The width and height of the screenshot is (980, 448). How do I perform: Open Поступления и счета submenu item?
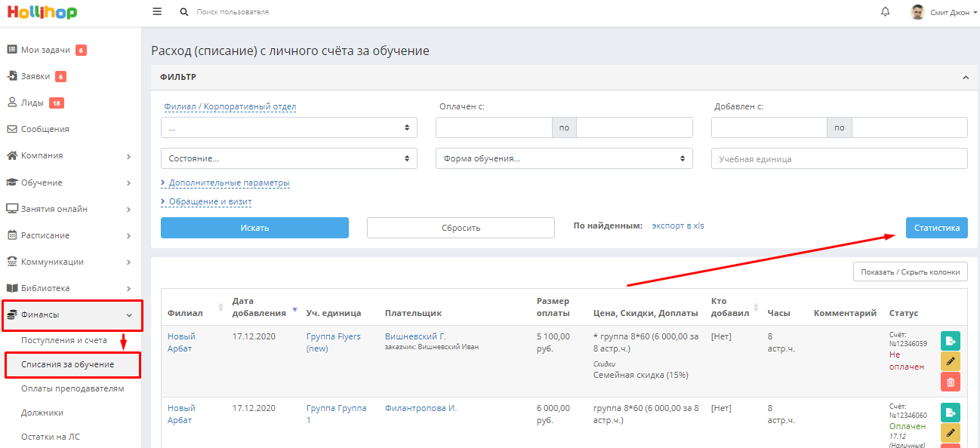tap(64, 340)
